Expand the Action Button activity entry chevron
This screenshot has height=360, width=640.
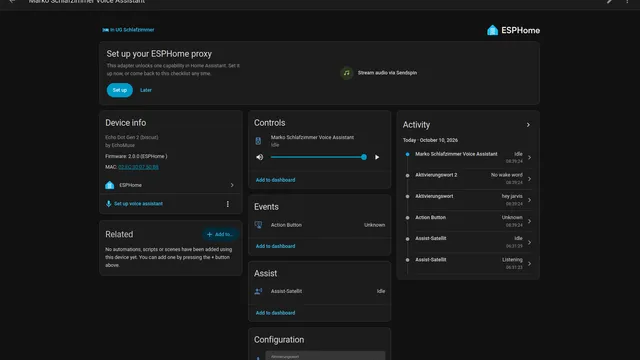click(x=529, y=221)
